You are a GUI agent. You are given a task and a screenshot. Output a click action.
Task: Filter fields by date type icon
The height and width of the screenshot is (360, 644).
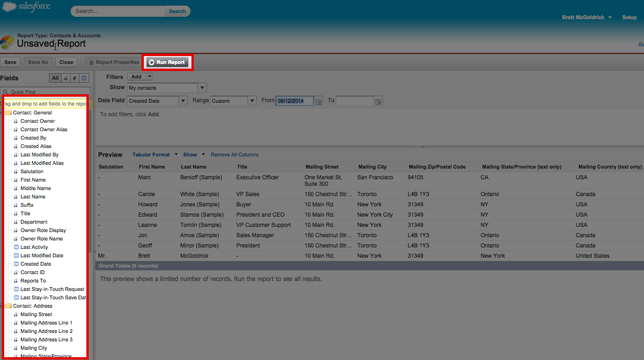84,78
